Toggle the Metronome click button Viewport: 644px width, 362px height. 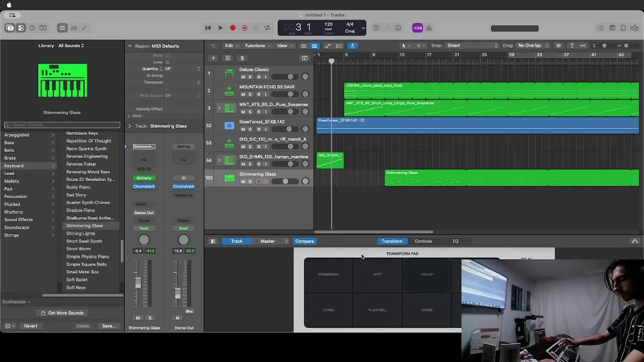click(429, 28)
